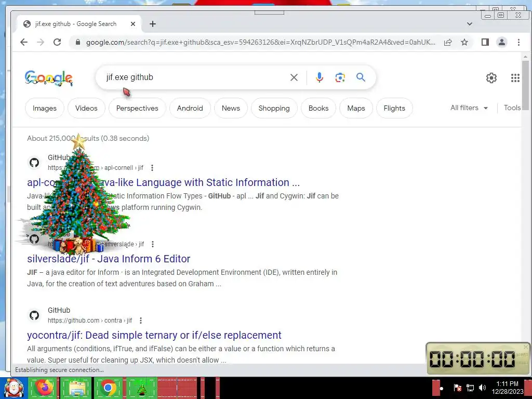The image size is (532, 399).
Task: Filter results by Shopping
Action: click(274, 108)
